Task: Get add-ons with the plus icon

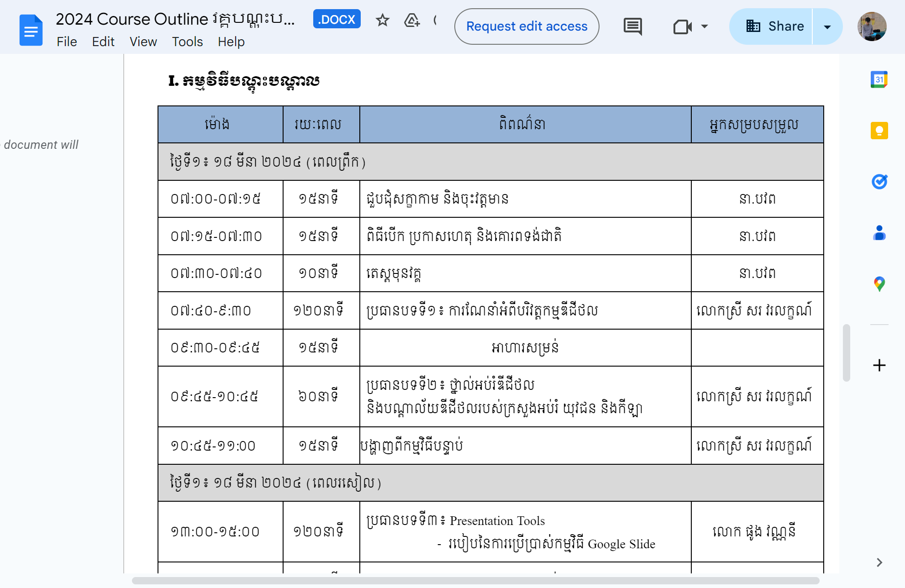Action: tap(879, 365)
